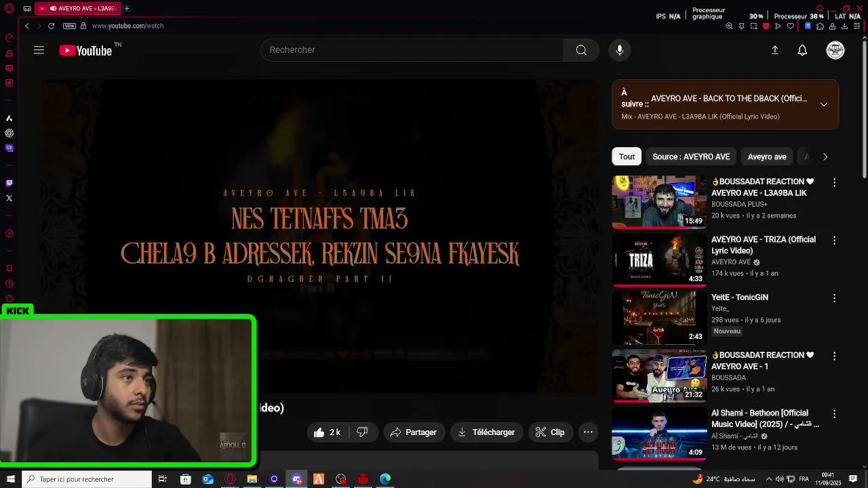Like the video with thumbs up

(327, 432)
